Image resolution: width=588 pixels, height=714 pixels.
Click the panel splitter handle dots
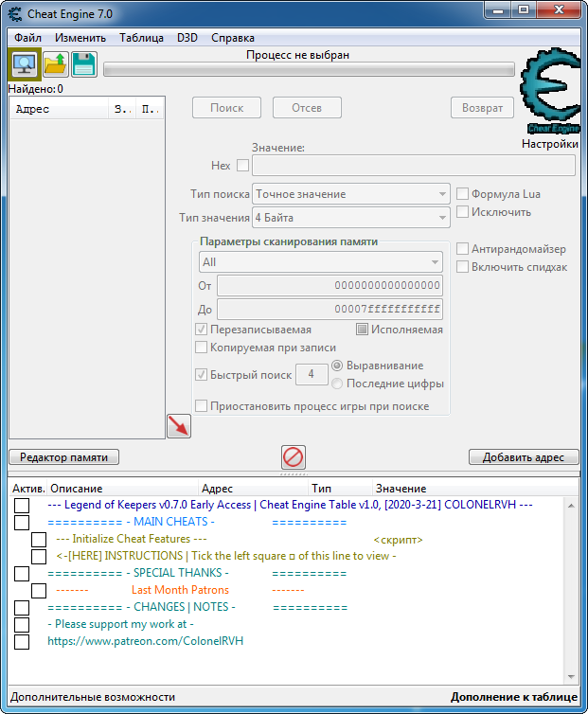pyautogui.click(x=294, y=474)
